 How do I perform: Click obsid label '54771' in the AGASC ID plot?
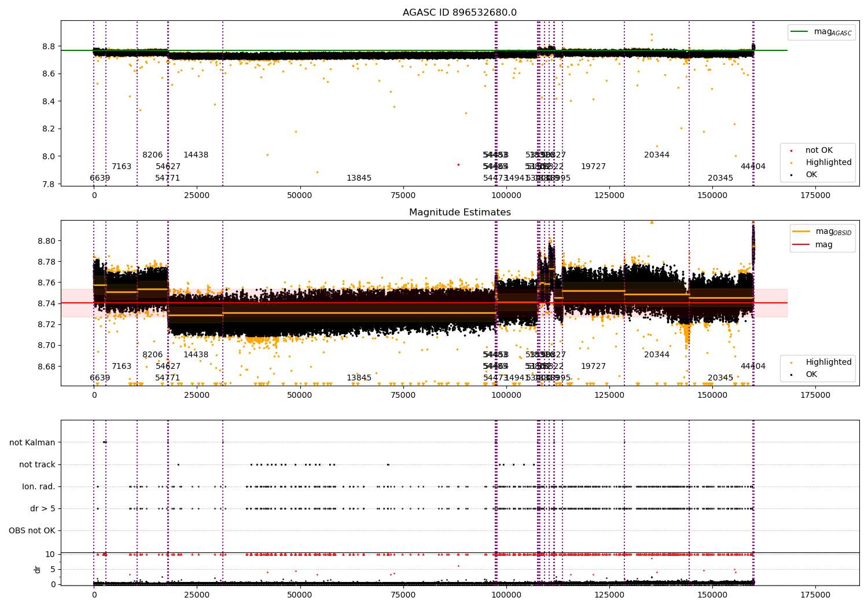point(168,178)
